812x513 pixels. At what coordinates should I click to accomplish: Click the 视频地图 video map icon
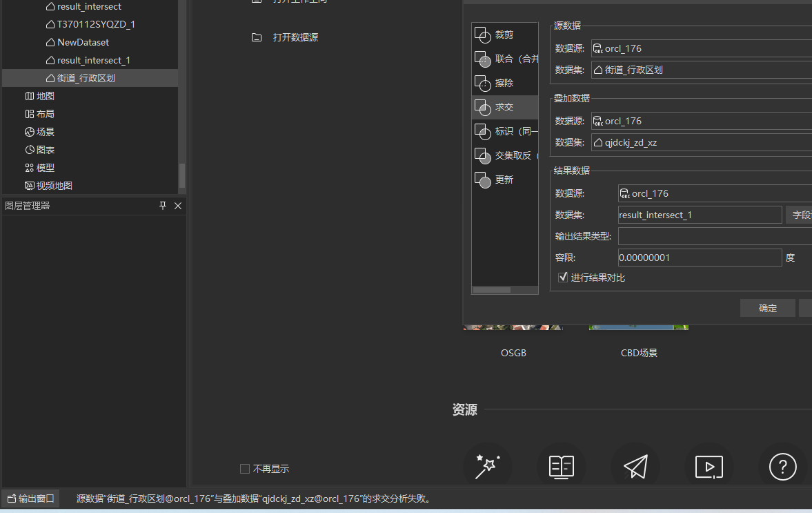coord(30,186)
